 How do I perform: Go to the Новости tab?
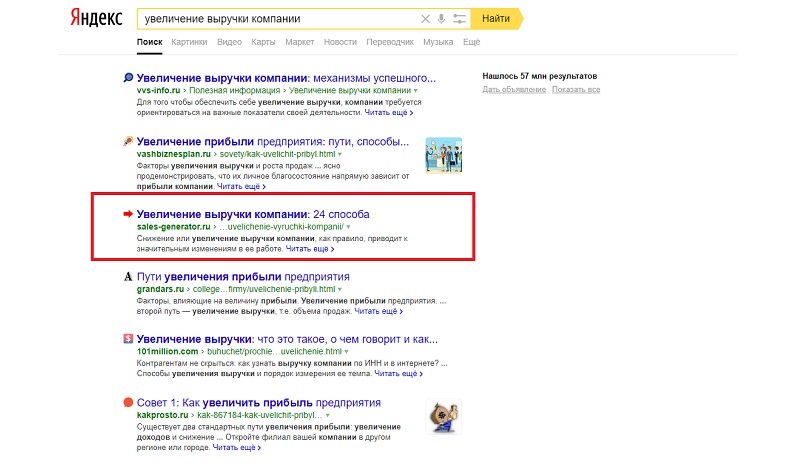click(340, 42)
